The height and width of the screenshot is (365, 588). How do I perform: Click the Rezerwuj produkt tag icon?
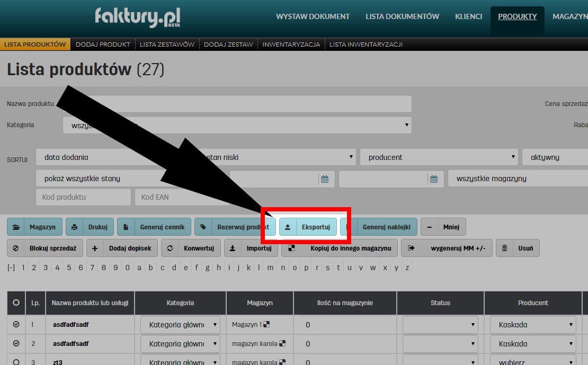tap(202, 227)
